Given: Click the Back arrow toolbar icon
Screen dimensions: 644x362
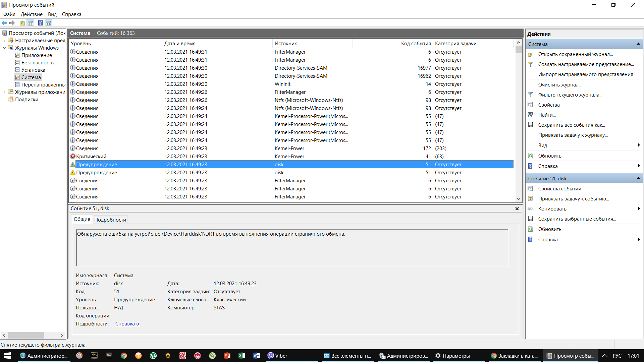Looking at the screenshot, I should [4, 23].
